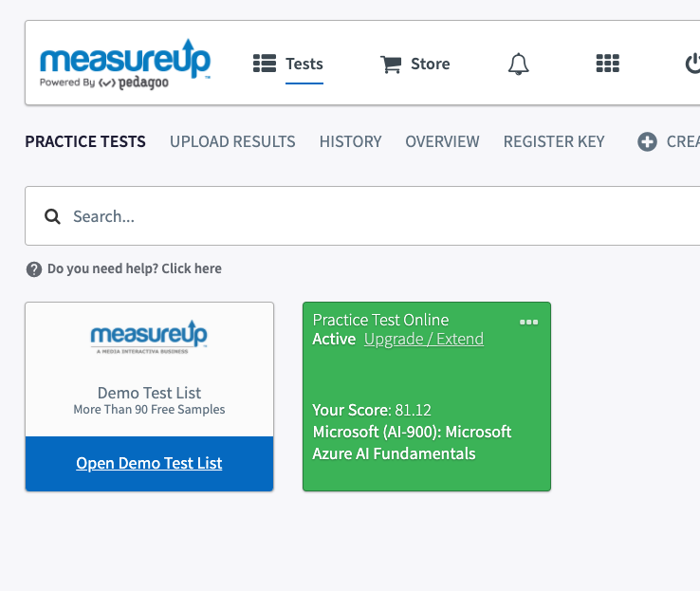Switch to the Upload Results tab
Screen dimensions: 700x591
[x=232, y=141]
